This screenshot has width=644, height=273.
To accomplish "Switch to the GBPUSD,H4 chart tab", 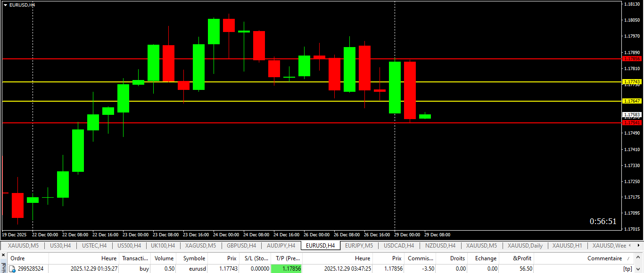I will tap(241, 246).
